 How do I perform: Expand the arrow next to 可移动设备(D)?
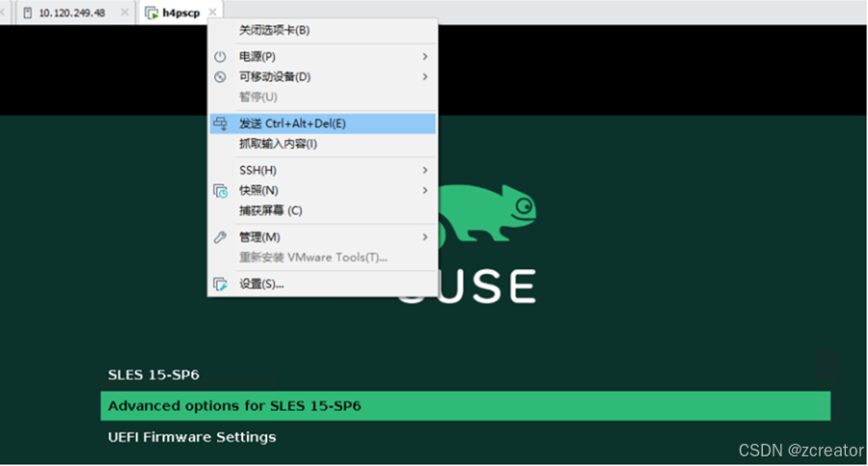tap(425, 77)
